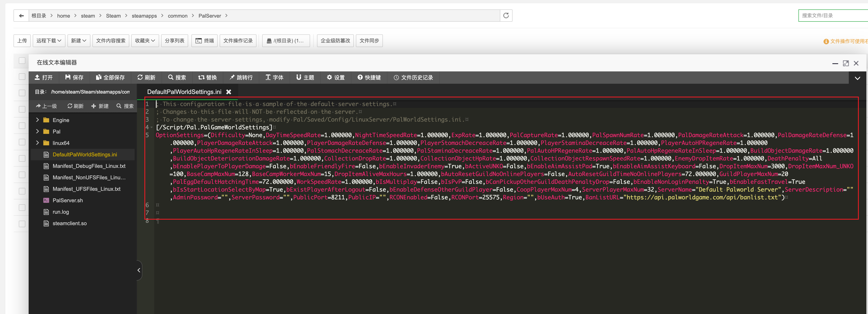Close the DefaultPalWorldSettings.ini tab
The image size is (868, 314).
click(x=228, y=92)
